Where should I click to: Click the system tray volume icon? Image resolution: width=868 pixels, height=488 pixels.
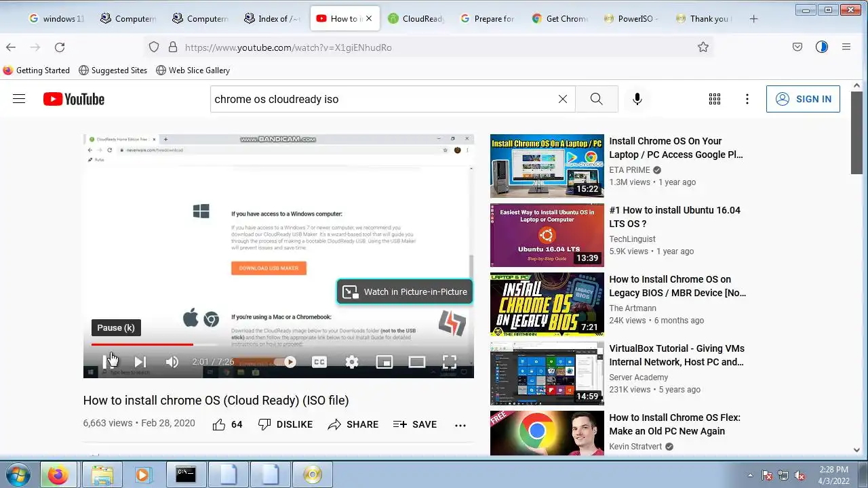pyautogui.click(x=800, y=475)
